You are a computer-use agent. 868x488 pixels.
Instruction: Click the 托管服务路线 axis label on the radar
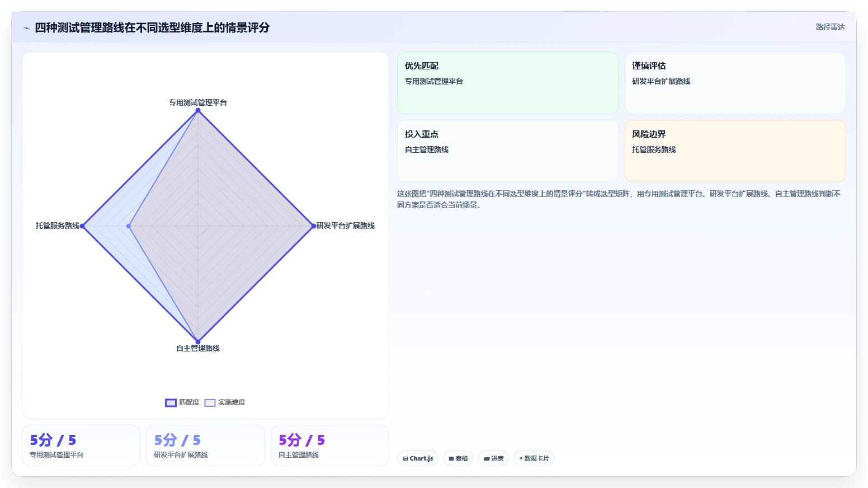(x=58, y=226)
